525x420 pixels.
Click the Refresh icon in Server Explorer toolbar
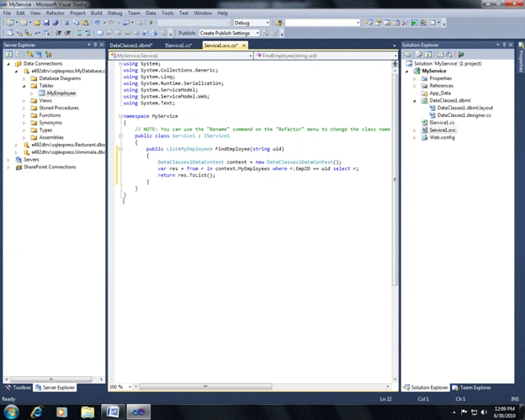(x=9, y=54)
